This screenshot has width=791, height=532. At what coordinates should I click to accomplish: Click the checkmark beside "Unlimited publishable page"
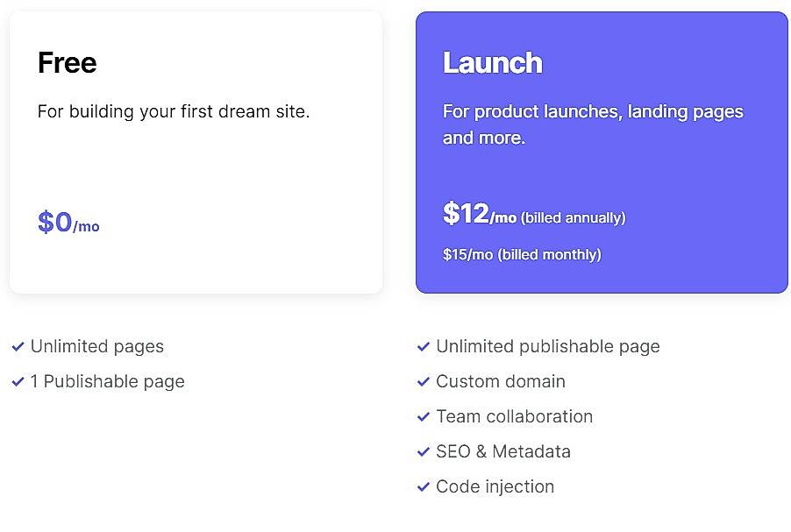pos(424,346)
